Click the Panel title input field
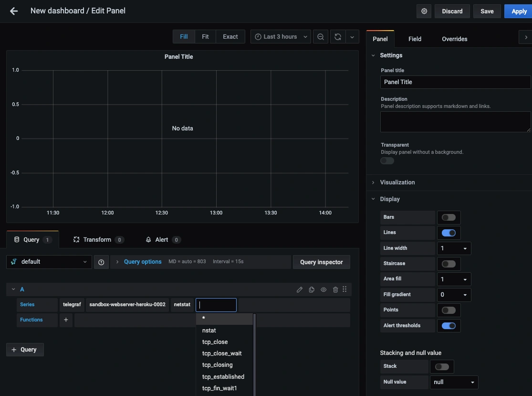This screenshot has height=396, width=532. click(455, 82)
